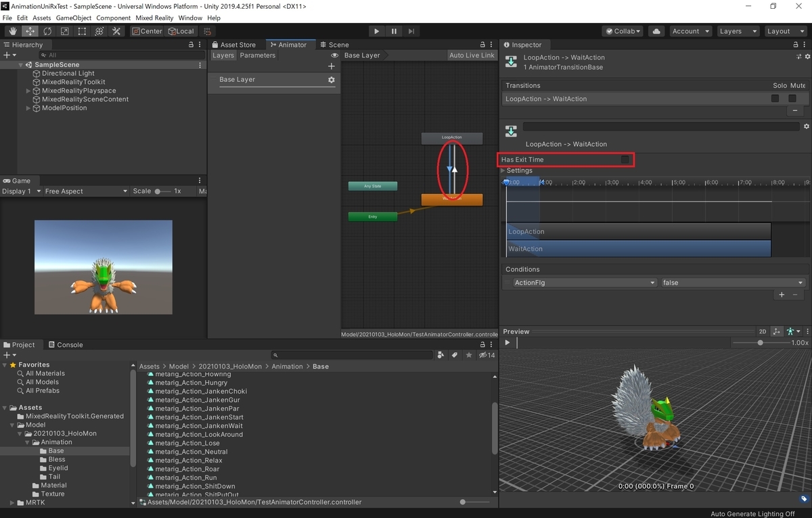Toggle grid snapping icon in toolbar
This screenshot has width=812, height=518.
point(207,31)
